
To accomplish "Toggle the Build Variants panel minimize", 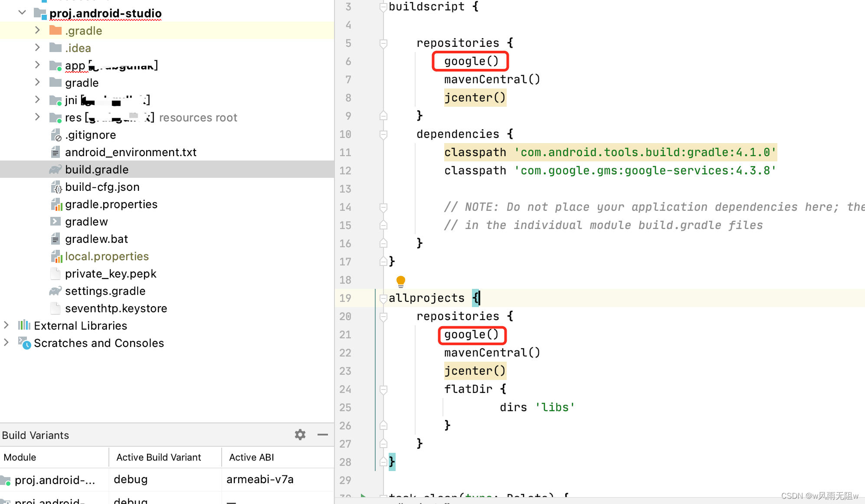I will point(323,435).
